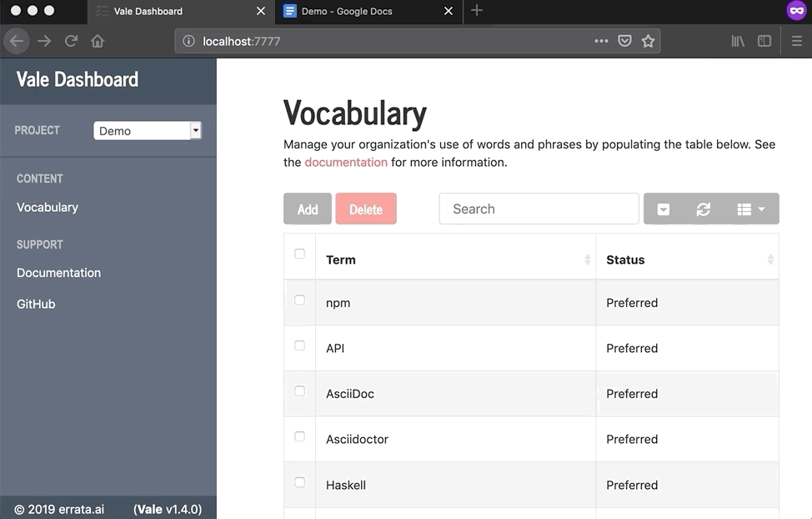Click the browser reload icon

(x=71, y=41)
